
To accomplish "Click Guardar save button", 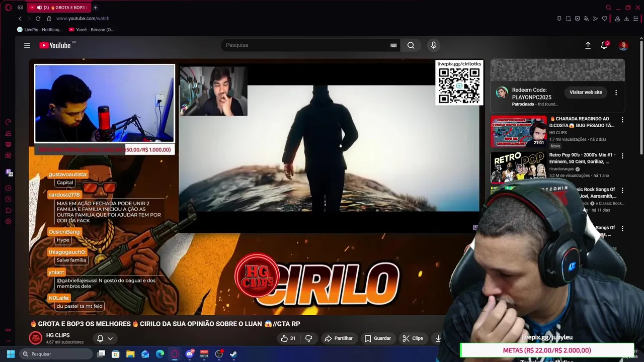I will [x=378, y=338].
